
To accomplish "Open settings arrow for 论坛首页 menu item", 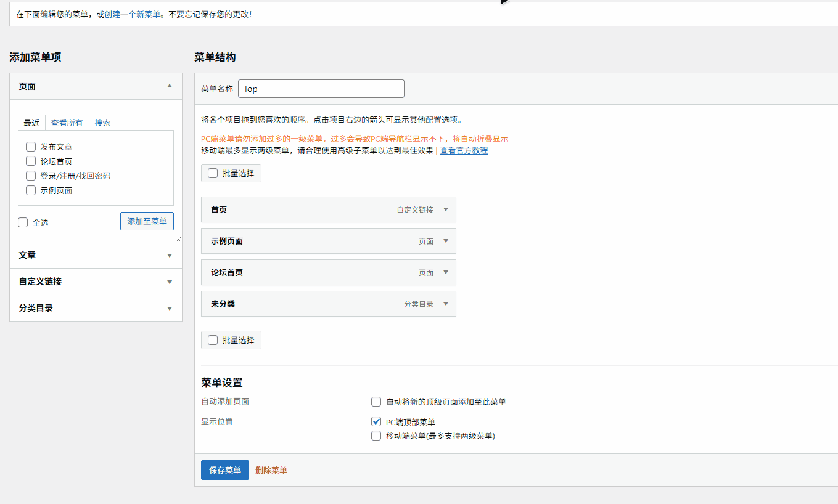I will 447,272.
